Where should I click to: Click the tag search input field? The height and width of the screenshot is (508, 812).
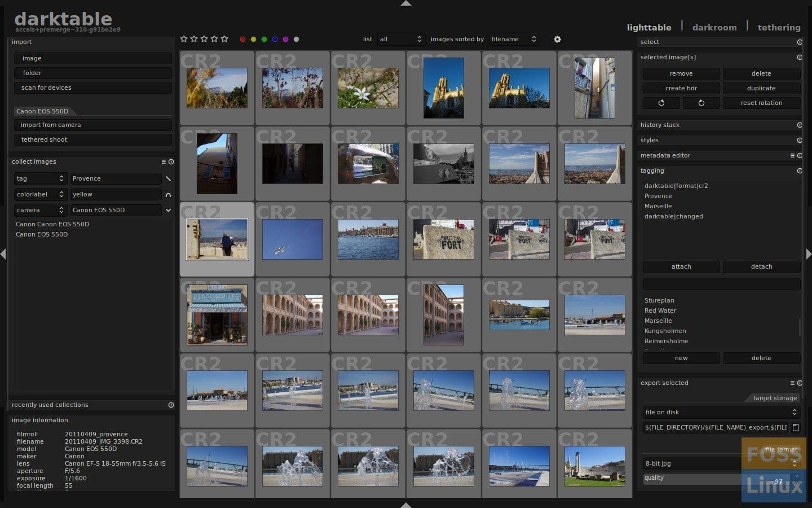[721, 284]
